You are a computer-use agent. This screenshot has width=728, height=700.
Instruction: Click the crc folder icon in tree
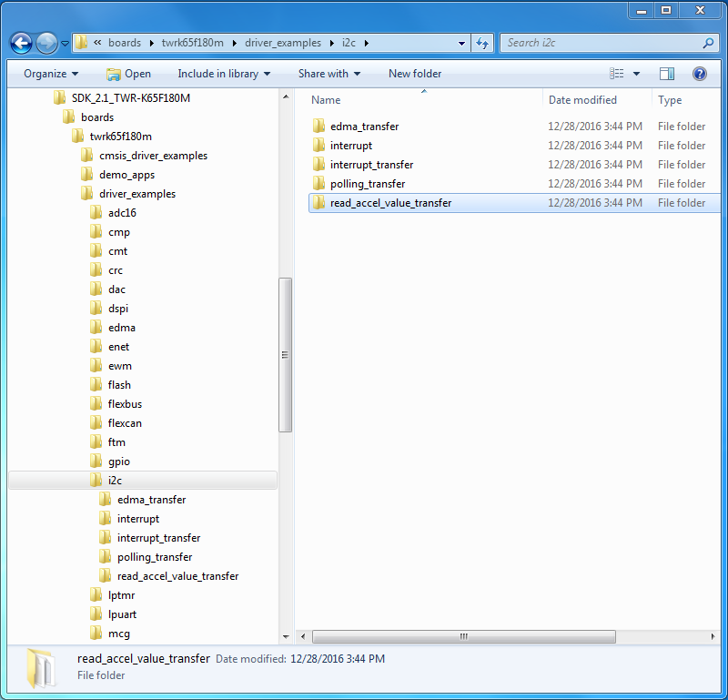[96, 269]
